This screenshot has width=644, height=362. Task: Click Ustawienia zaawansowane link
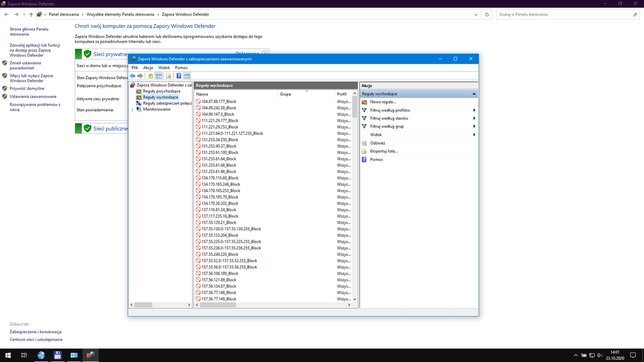click(33, 97)
